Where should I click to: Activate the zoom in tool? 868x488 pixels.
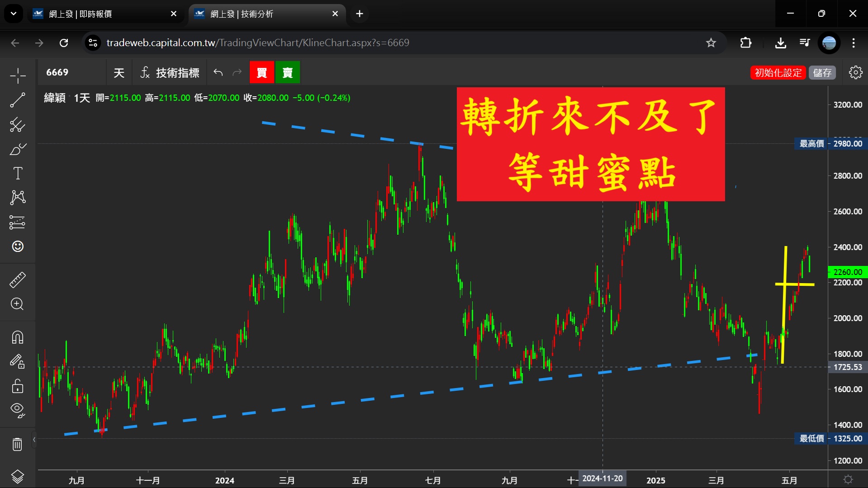click(18, 304)
